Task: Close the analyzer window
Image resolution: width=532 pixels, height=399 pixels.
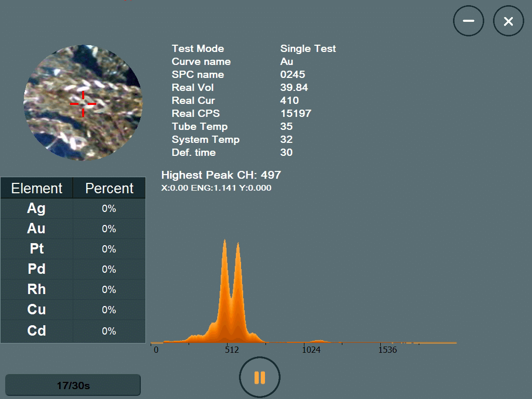Action: click(508, 21)
